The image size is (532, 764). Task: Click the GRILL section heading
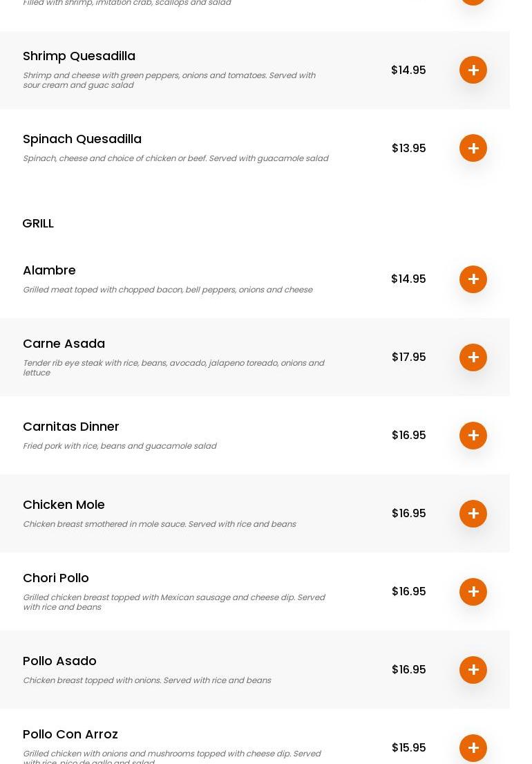tap(38, 223)
